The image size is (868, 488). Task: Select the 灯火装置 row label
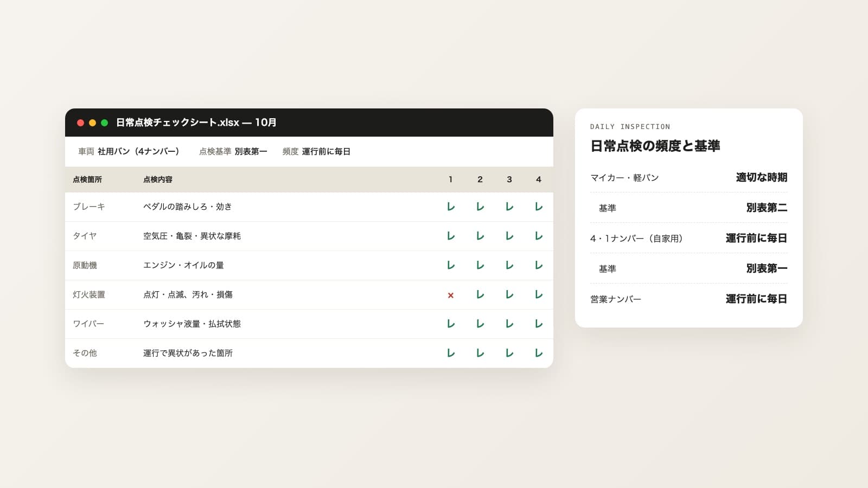pyautogui.click(x=89, y=294)
